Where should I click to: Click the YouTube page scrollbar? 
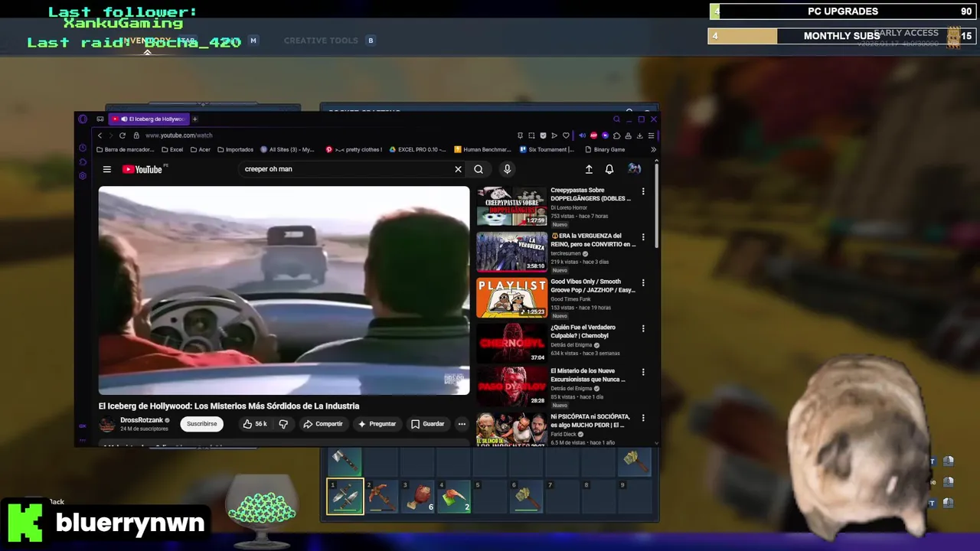click(x=657, y=205)
